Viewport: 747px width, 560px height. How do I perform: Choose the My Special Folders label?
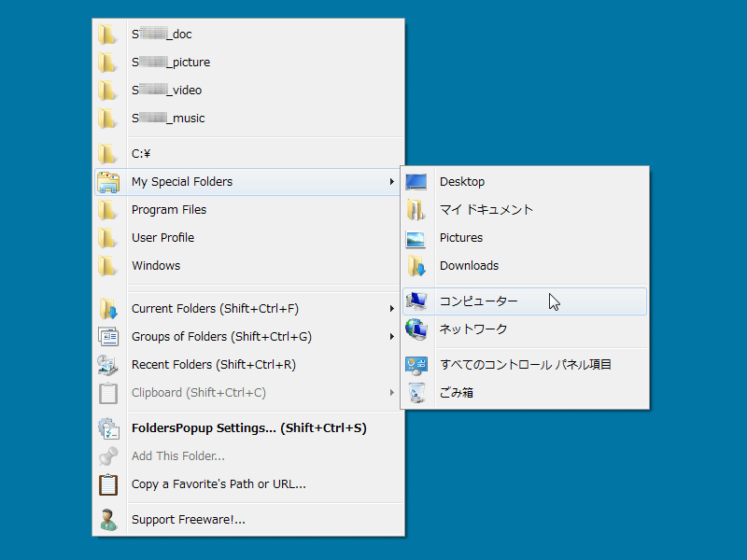(x=182, y=182)
